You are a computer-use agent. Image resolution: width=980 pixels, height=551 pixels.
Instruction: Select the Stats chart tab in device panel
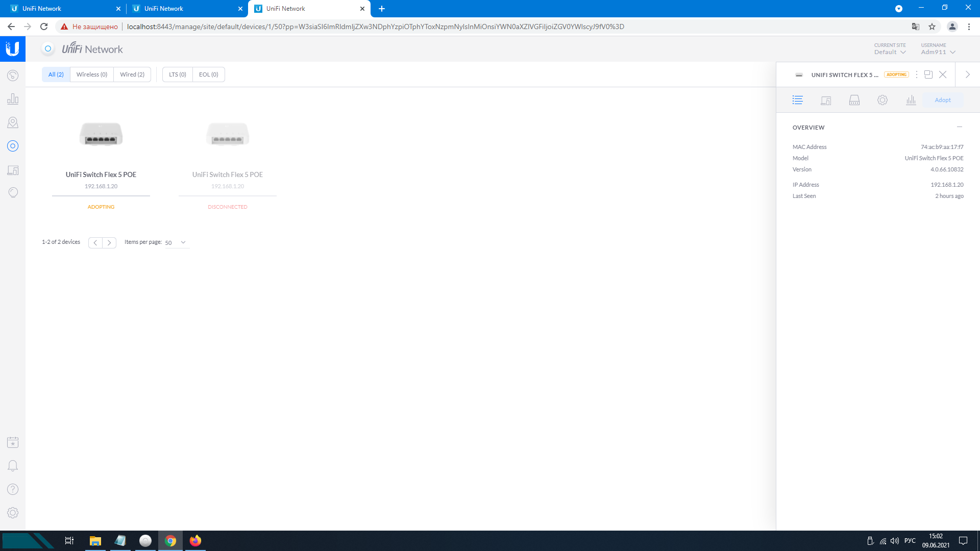point(911,100)
